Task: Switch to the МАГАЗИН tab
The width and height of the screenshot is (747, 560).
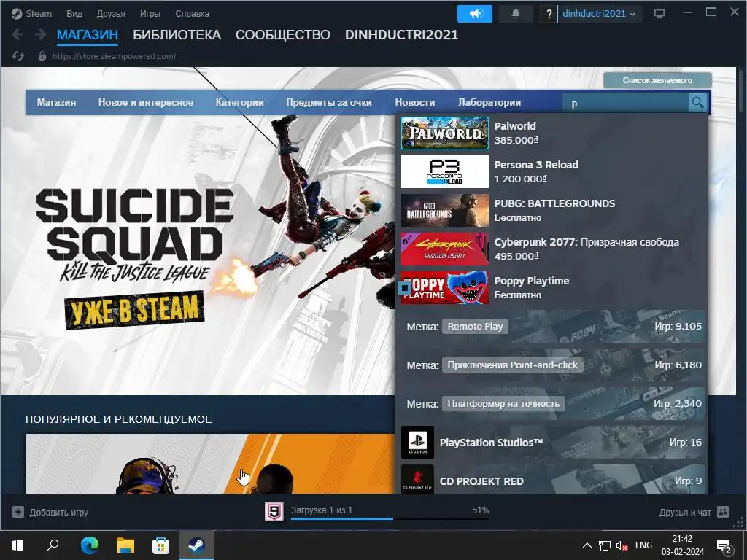Action: pyautogui.click(x=88, y=35)
